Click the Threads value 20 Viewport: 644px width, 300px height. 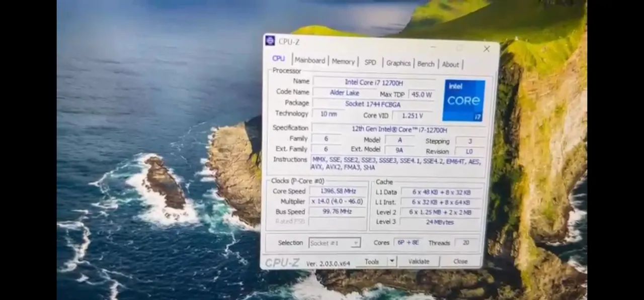point(466,243)
